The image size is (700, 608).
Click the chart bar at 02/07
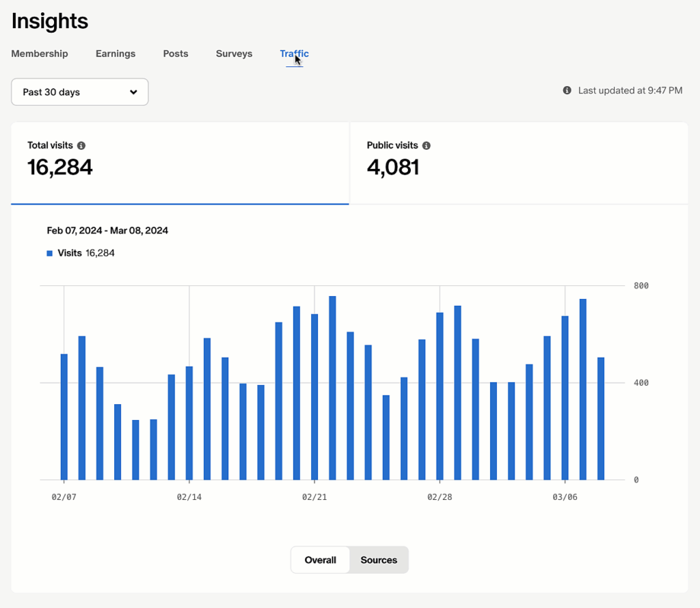tap(64, 417)
